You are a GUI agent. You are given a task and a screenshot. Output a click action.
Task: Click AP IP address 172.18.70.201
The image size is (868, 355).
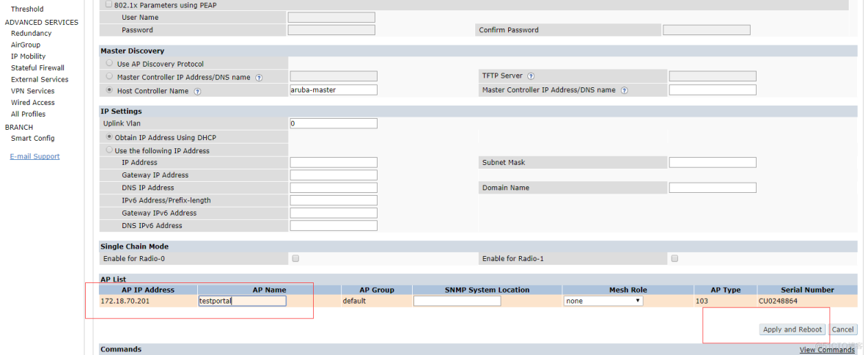coord(125,301)
